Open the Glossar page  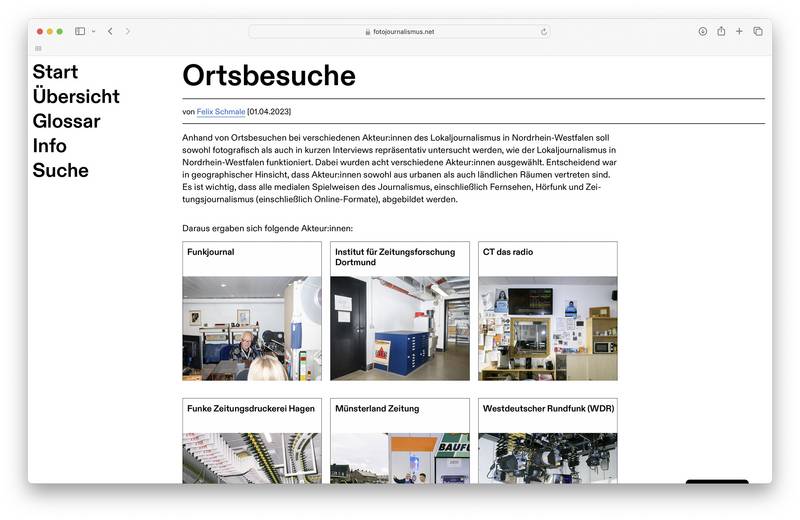pyautogui.click(x=66, y=121)
